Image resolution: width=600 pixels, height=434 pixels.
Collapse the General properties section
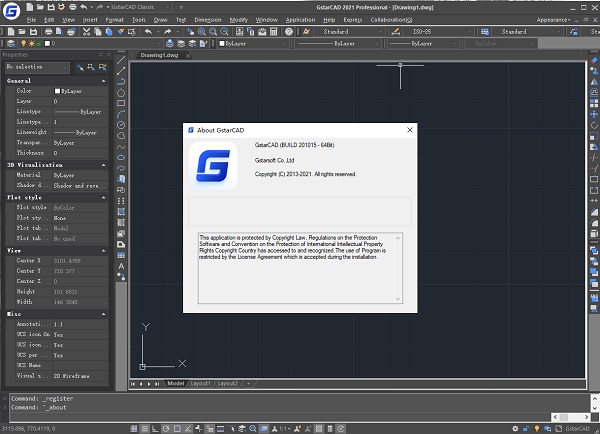tap(103, 80)
